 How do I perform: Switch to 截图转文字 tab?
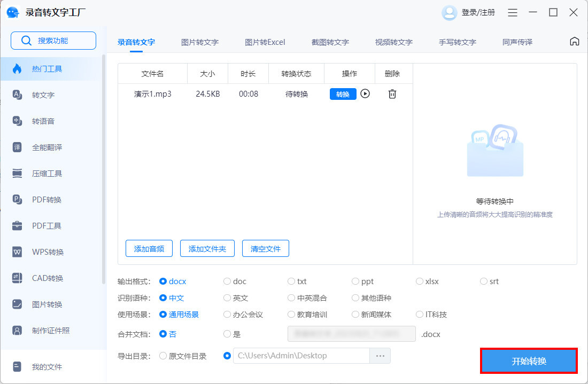[330, 42]
